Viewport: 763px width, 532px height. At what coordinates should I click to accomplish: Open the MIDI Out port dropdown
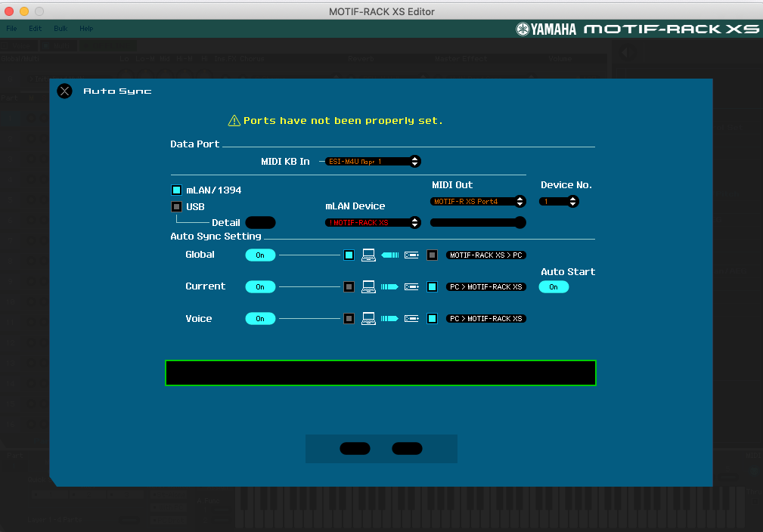pos(478,201)
